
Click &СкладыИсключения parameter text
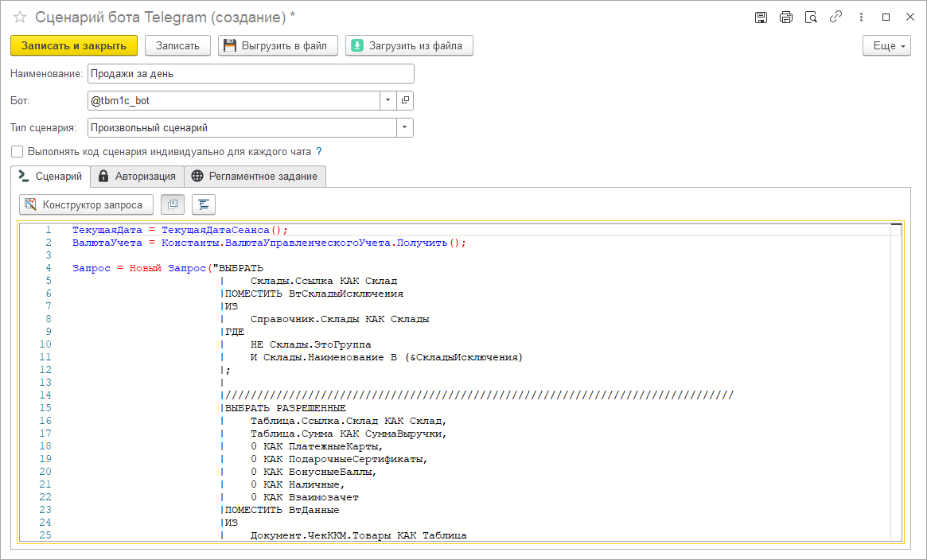tap(463, 357)
